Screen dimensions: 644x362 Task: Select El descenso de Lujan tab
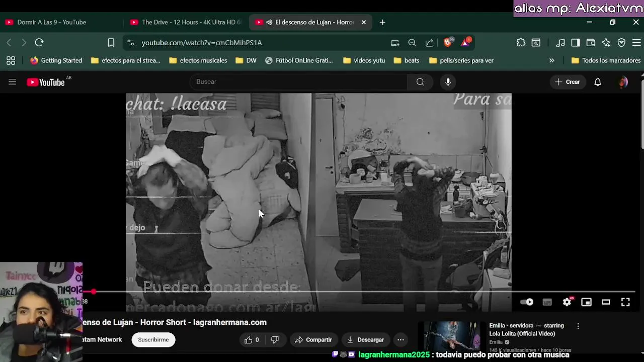[304, 22]
